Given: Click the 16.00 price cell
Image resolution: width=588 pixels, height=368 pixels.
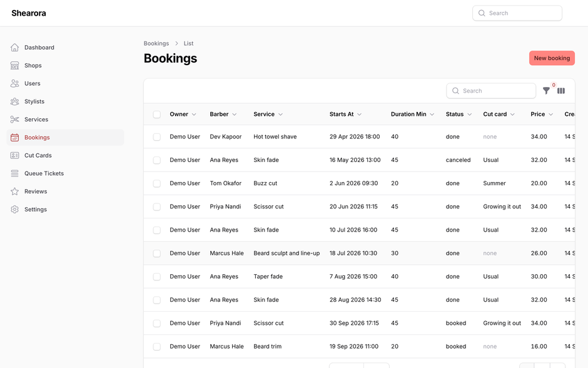Looking at the screenshot, I should pyautogui.click(x=539, y=346).
